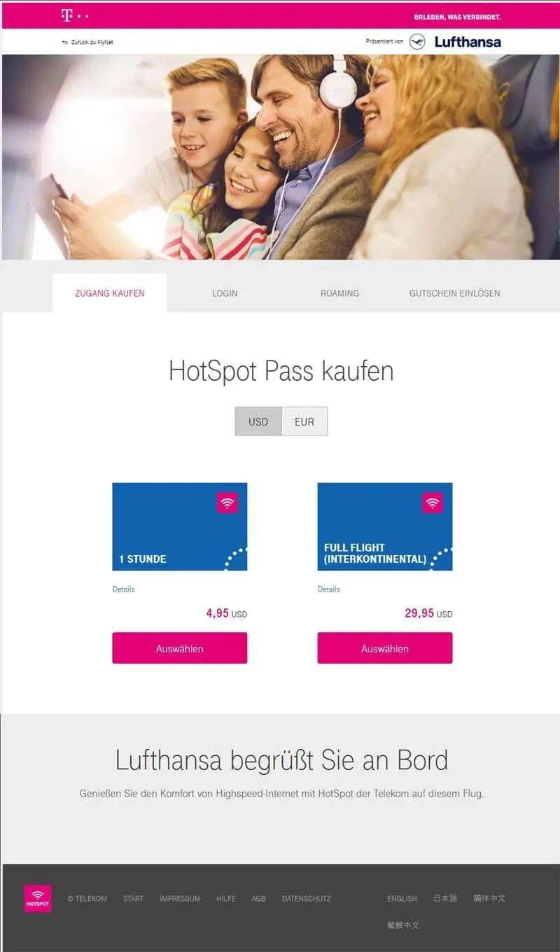Image resolution: width=560 pixels, height=952 pixels.
Task: Select the Zugang kaufen tab
Action: [110, 293]
